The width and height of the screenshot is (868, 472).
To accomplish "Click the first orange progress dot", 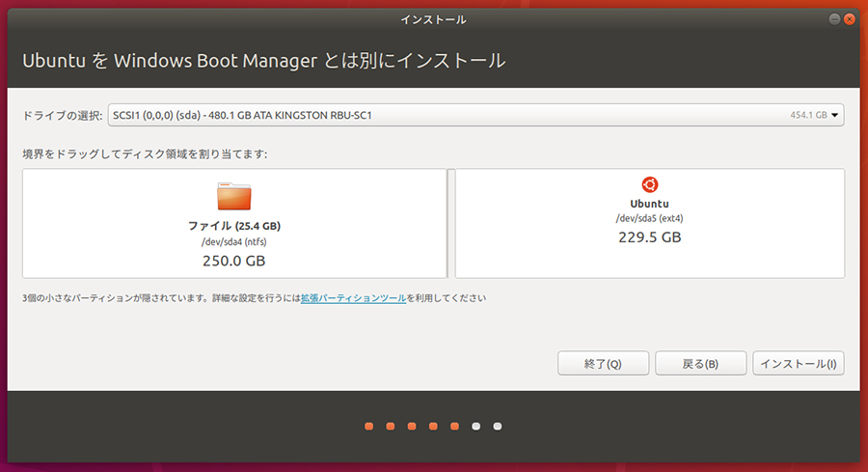I will pyautogui.click(x=369, y=426).
